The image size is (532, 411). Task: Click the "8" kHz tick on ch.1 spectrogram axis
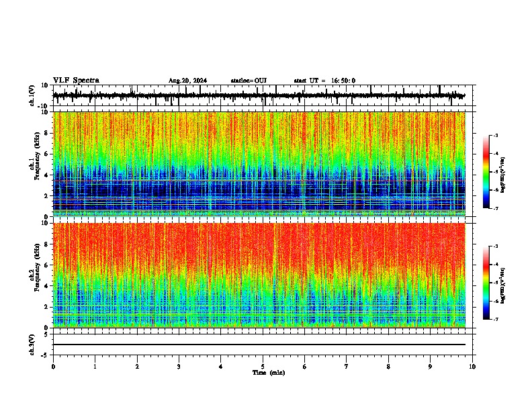[x=47, y=133]
